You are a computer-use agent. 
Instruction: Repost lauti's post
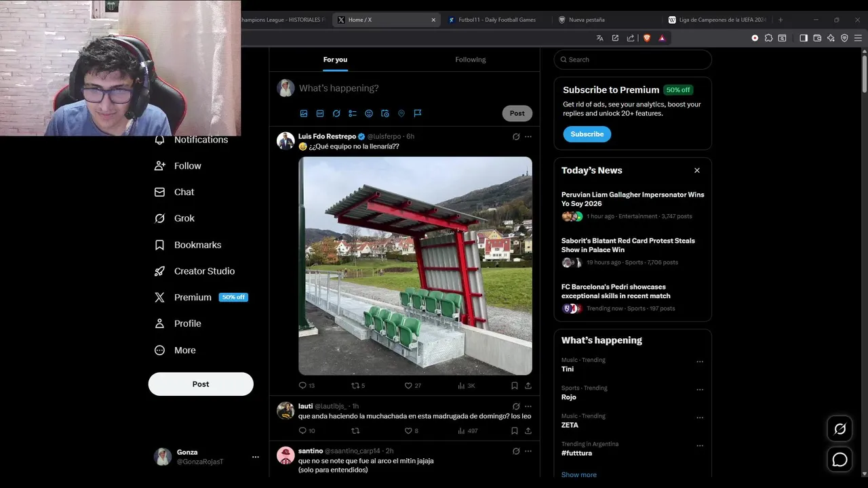(355, 430)
